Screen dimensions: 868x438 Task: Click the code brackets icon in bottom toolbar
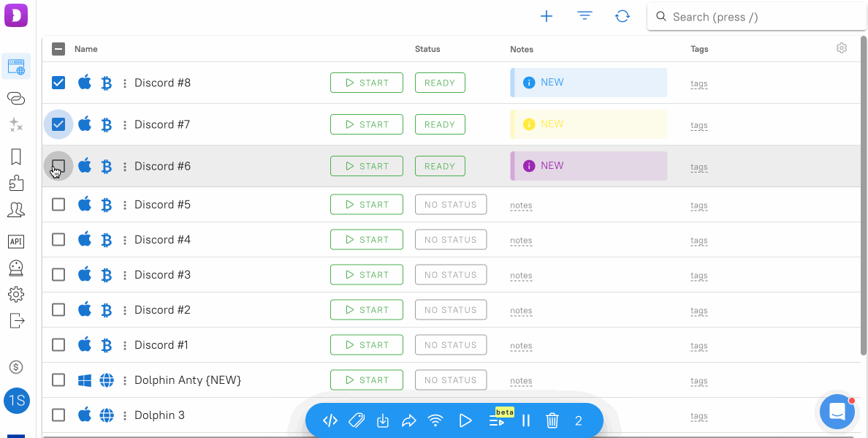point(330,420)
